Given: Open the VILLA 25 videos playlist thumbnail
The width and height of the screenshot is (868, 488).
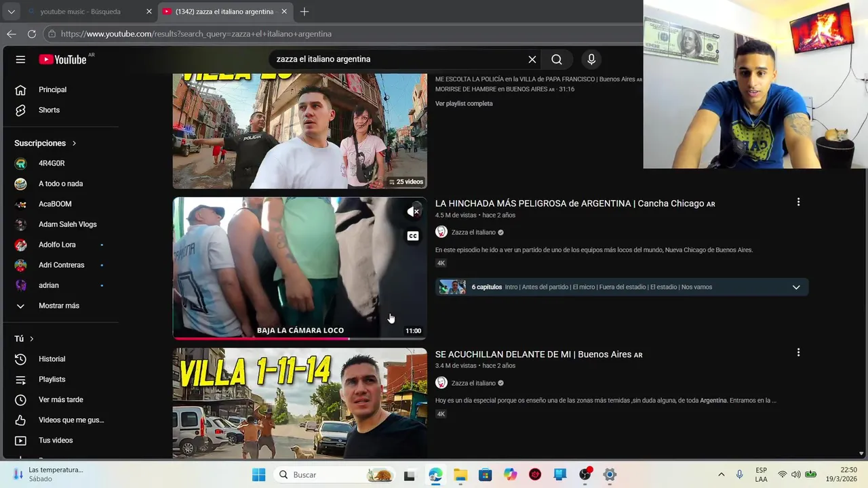Looking at the screenshot, I should tap(300, 131).
